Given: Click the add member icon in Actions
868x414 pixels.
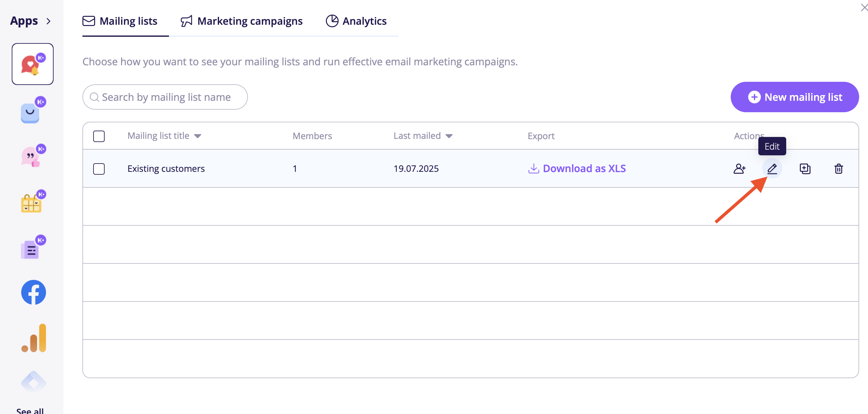Looking at the screenshot, I should click(739, 168).
